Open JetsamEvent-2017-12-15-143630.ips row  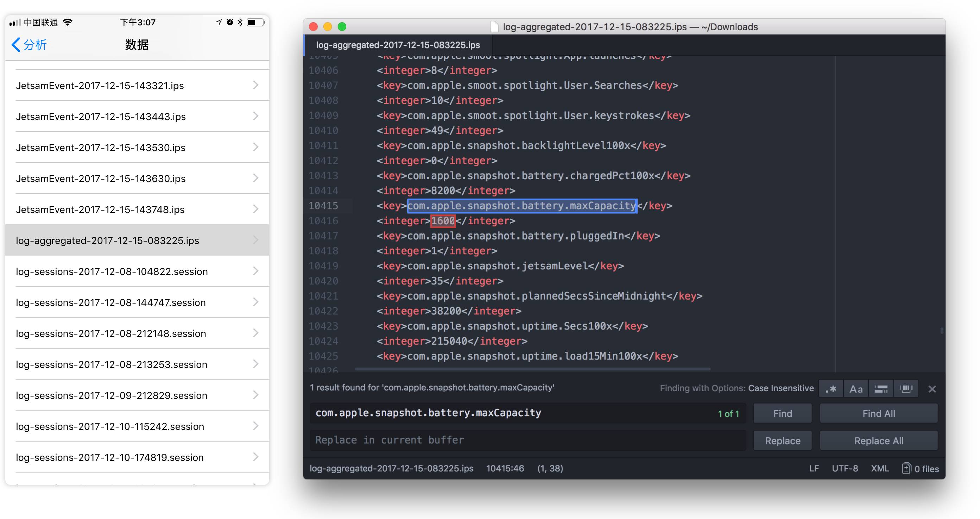point(137,178)
